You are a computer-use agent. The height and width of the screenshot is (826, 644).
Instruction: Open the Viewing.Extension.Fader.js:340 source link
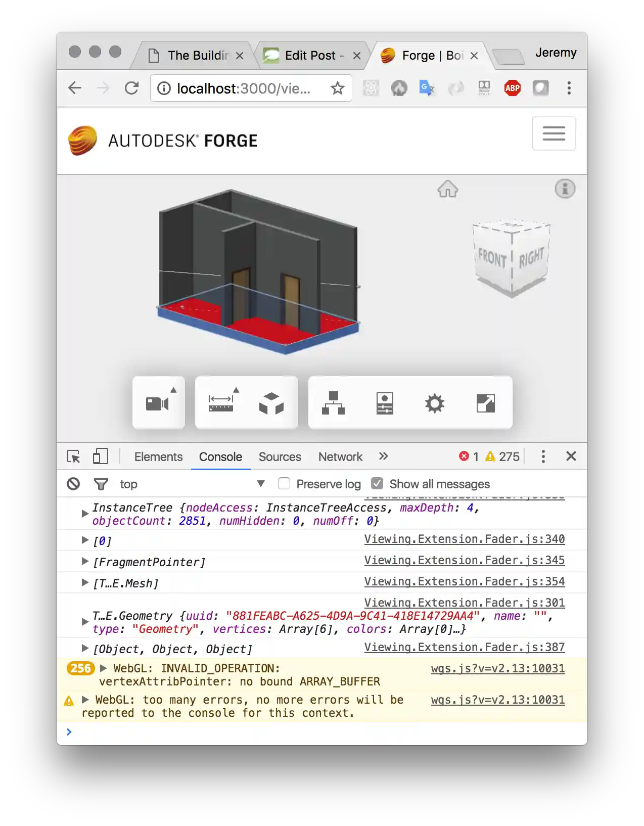point(464,539)
